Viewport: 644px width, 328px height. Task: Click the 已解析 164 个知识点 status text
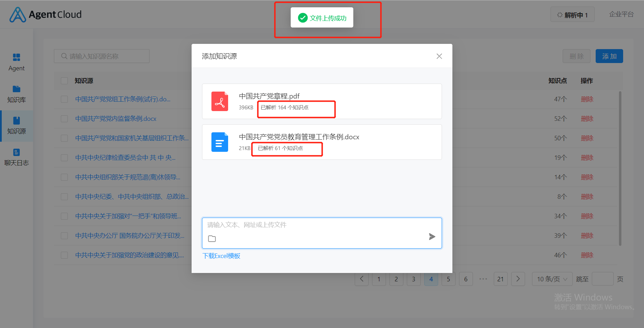pos(284,108)
